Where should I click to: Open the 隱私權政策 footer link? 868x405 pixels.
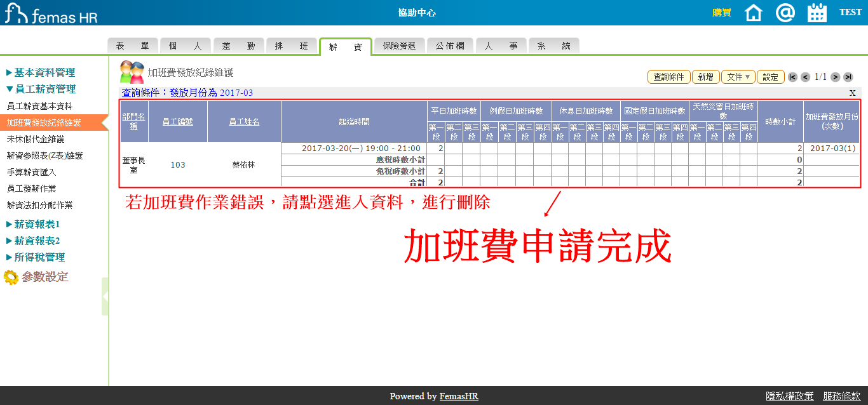click(790, 395)
